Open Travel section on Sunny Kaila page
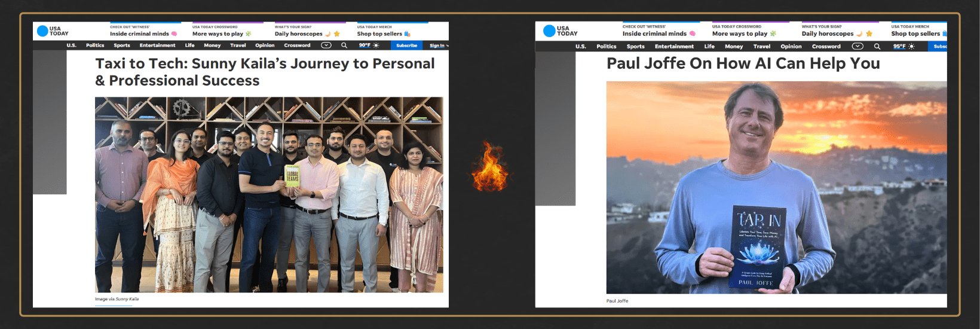This screenshot has height=329, width=980. (238, 45)
